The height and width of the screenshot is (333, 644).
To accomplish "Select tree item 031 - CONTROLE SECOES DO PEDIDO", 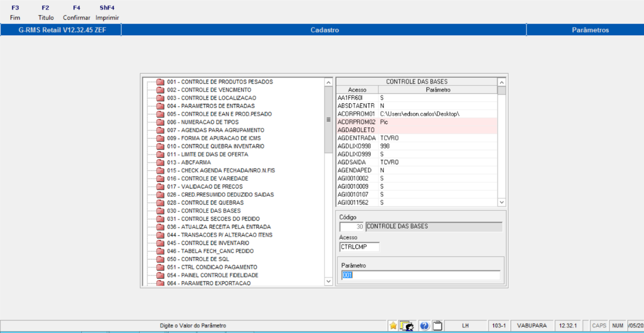I will (x=213, y=219).
